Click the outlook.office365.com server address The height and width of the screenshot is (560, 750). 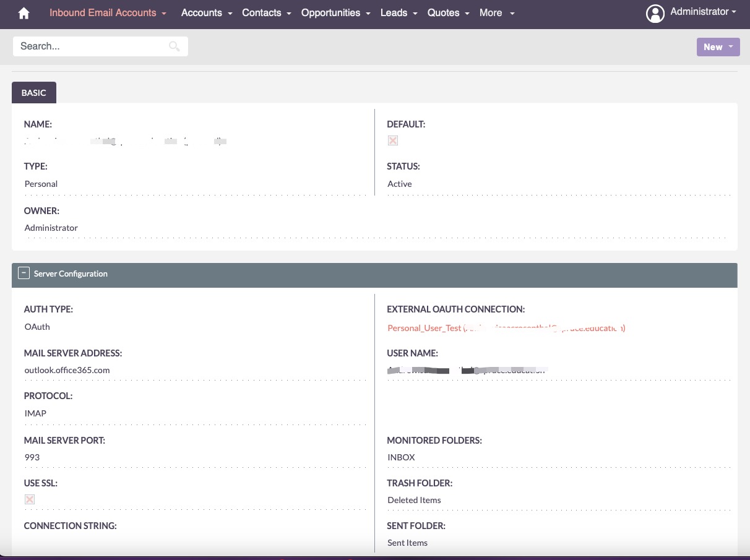pyautogui.click(x=67, y=370)
